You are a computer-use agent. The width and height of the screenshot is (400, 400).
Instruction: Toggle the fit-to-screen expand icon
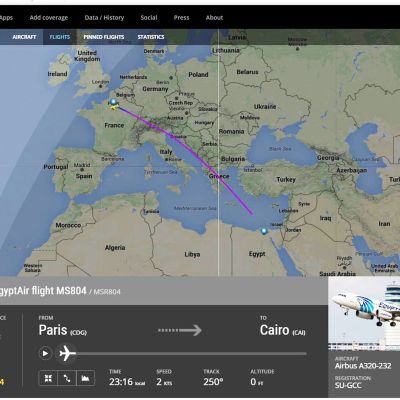48,378
